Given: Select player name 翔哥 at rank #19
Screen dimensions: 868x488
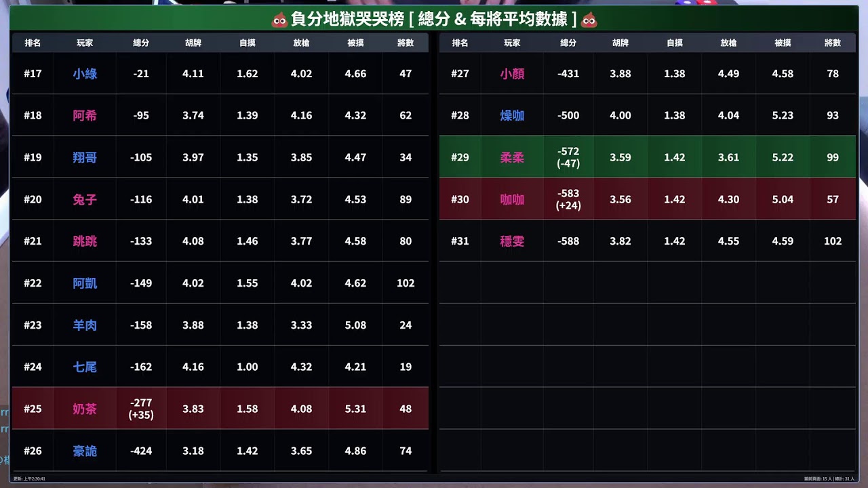Looking at the screenshot, I should (85, 157).
